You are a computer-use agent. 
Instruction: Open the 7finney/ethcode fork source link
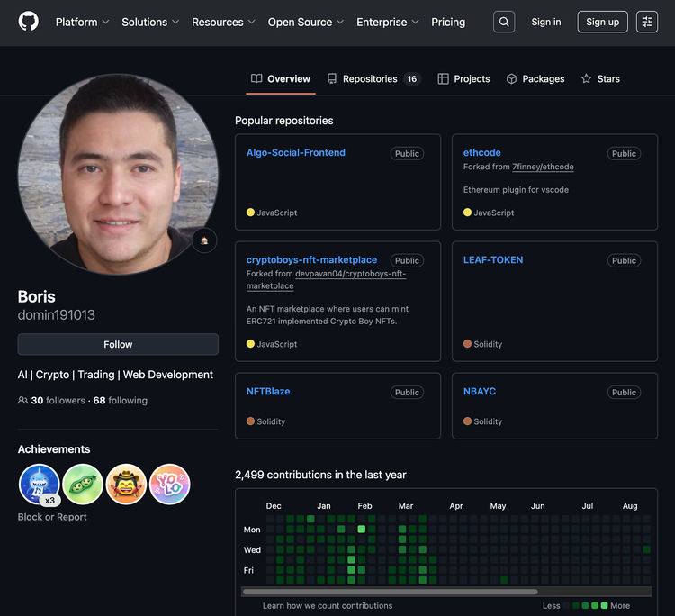[x=543, y=167]
